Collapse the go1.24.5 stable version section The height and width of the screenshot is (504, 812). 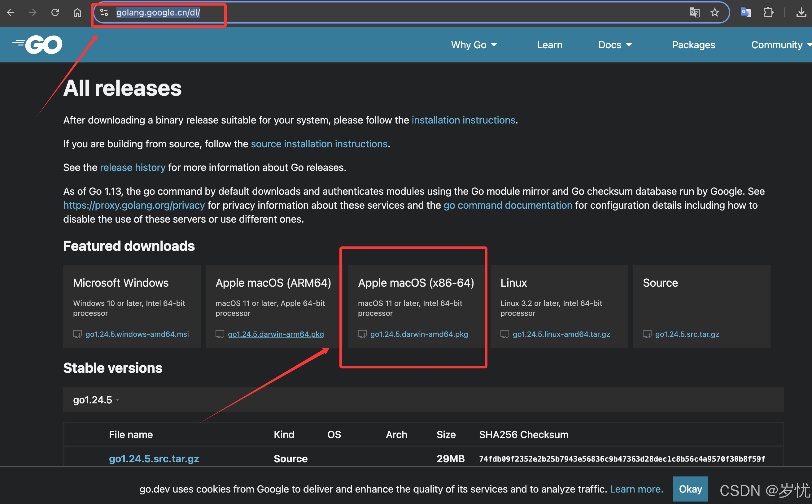[x=96, y=400]
